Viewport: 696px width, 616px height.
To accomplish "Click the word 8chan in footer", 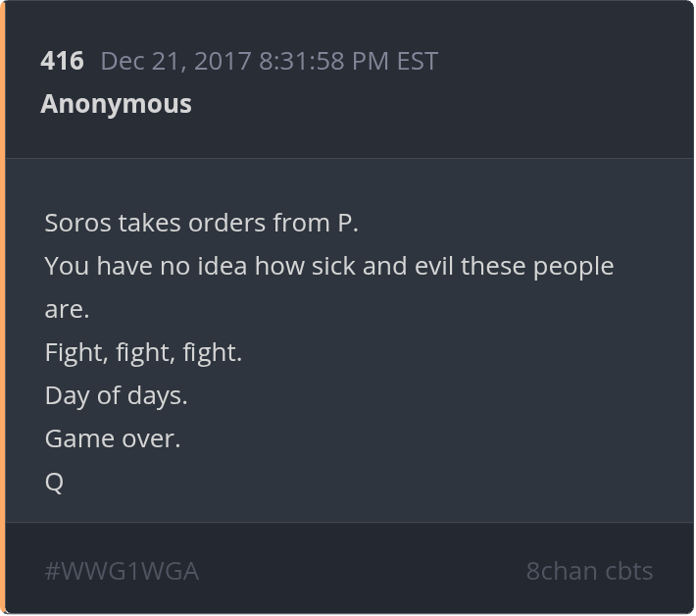I will click(x=560, y=571).
